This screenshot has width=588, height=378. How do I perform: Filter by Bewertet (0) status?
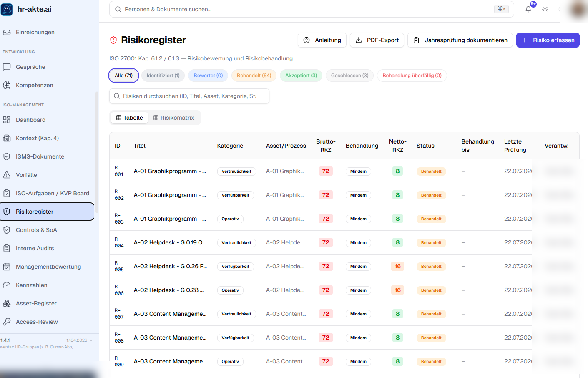(208, 76)
